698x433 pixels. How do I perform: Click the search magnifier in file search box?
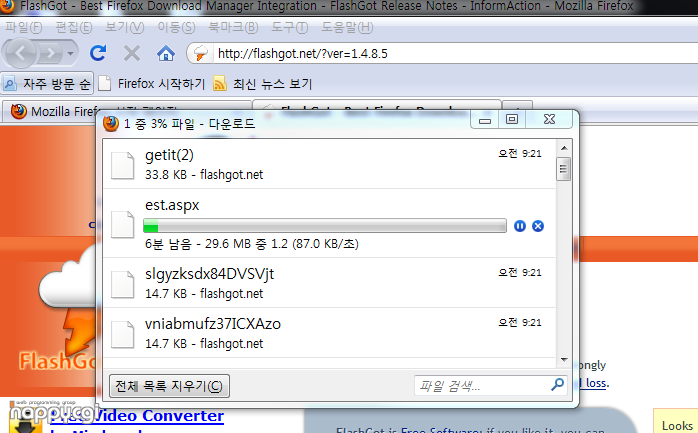point(557,384)
